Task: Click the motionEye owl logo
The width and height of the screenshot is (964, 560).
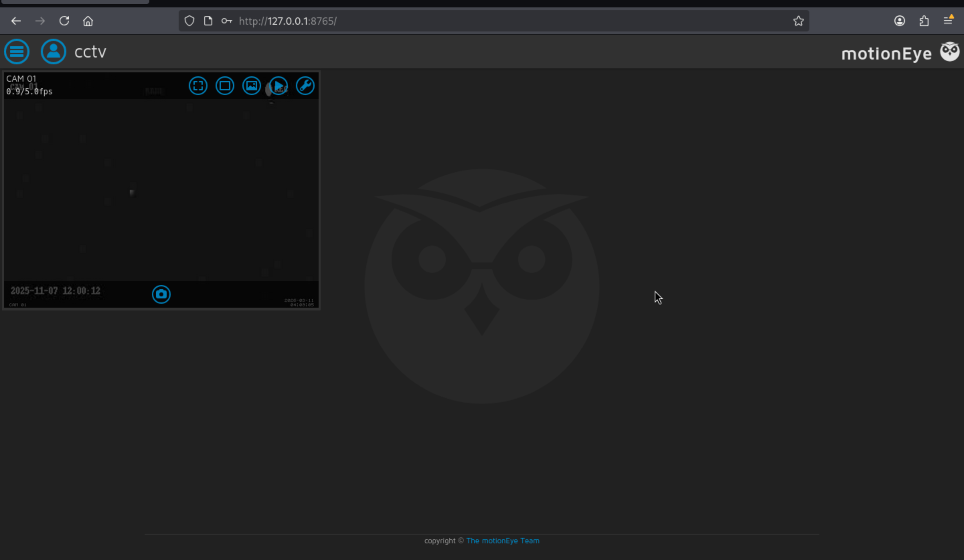Action: pyautogui.click(x=950, y=52)
